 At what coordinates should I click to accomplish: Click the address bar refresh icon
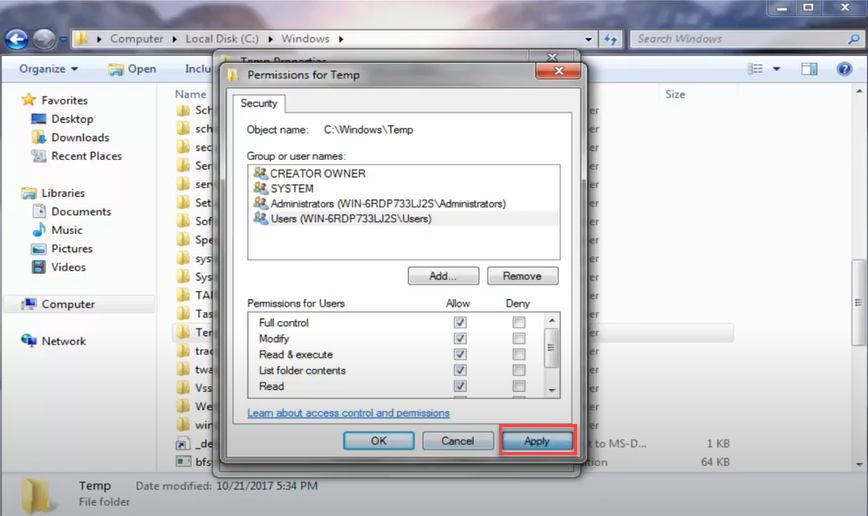(x=611, y=39)
